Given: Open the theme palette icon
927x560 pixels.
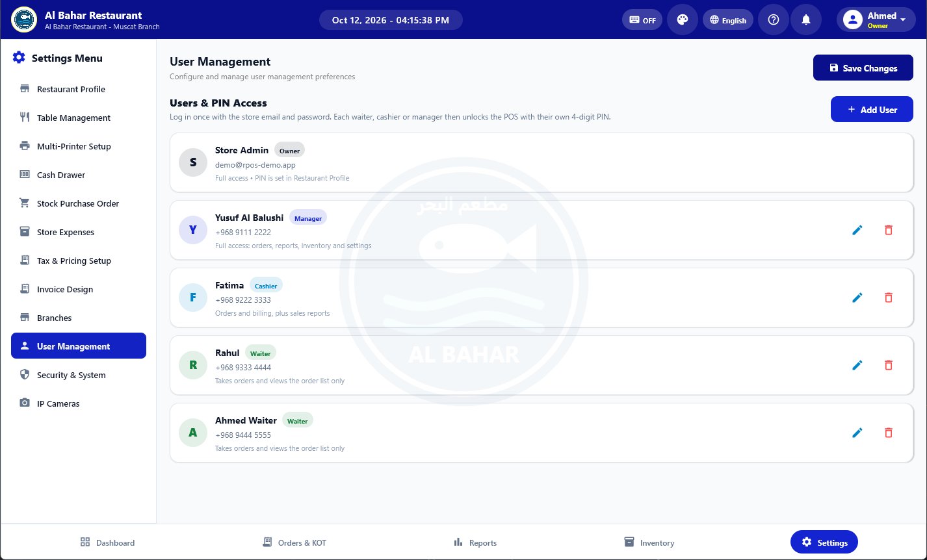Looking at the screenshot, I should 683,19.
